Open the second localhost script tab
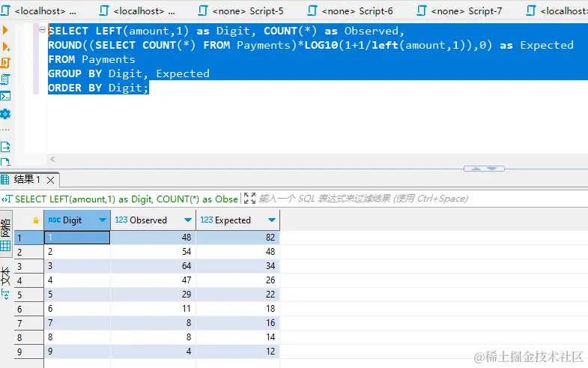The image size is (588, 368). (137, 11)
